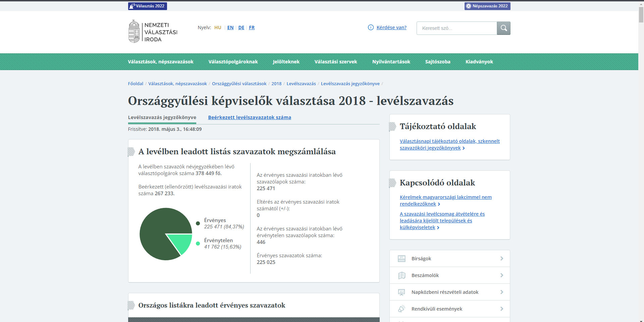Click the Levélszavazás jegyzőkönyve breadcrumb link
The height and width of the screenshot is (322, 644).
350,84
